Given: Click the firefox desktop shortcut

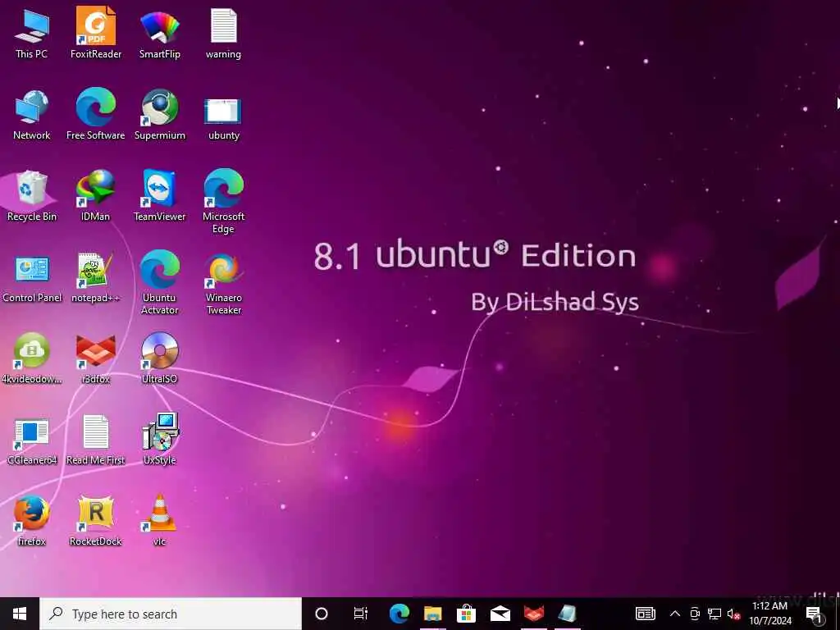Looking at the screenshot, I should [32, 521].
